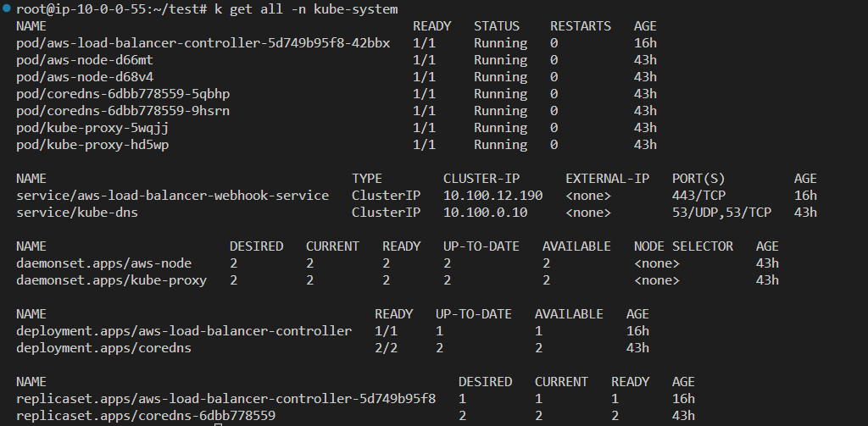Click the 53/UDP,53/TCP port value
The image size is (868, 426).
point(722,213)
